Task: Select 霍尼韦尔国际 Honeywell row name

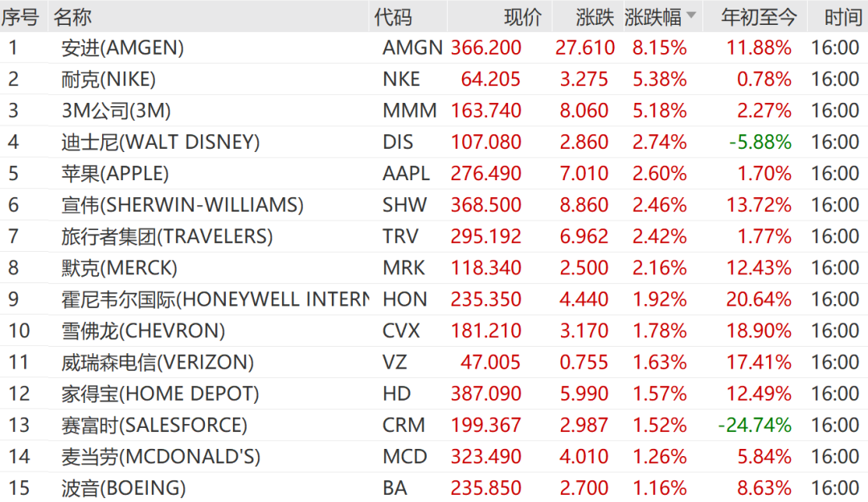Action: coord(215,299)
